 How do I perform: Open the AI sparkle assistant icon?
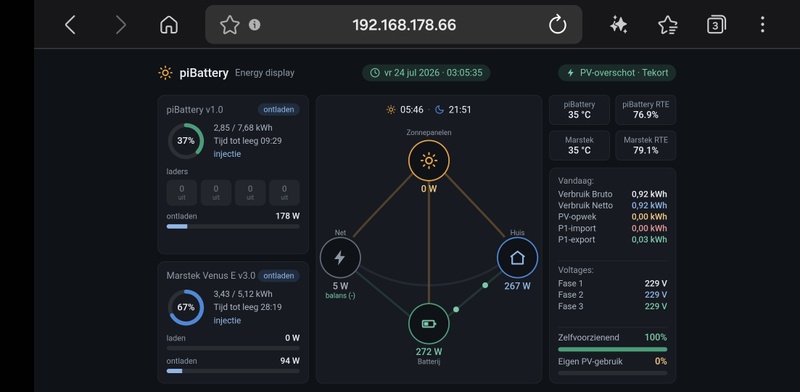click(x=618, y=24)
